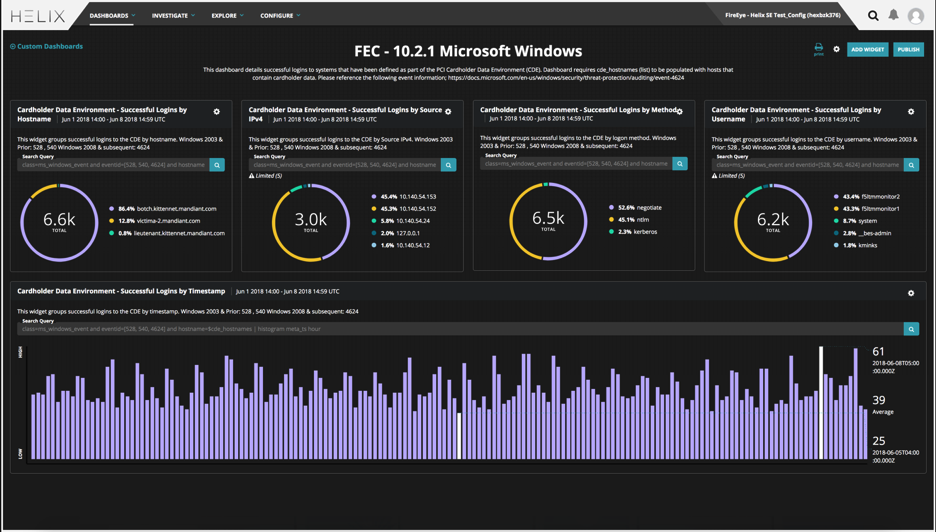Open the Investigate menu
This screenshot has width=936, height=532.
point(173,16)
